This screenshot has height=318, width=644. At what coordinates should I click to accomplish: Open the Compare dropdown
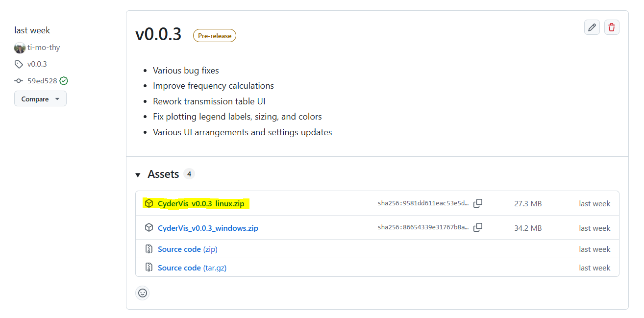(40, 99)
